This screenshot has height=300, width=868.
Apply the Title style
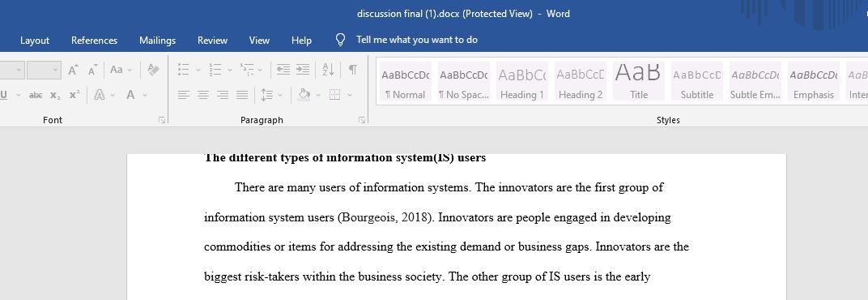click(x=638, y=82)
